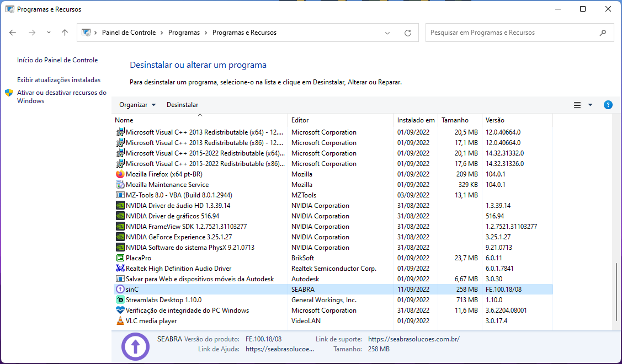Click the shield icon beside Windows features link

click(x=9, y=93)
